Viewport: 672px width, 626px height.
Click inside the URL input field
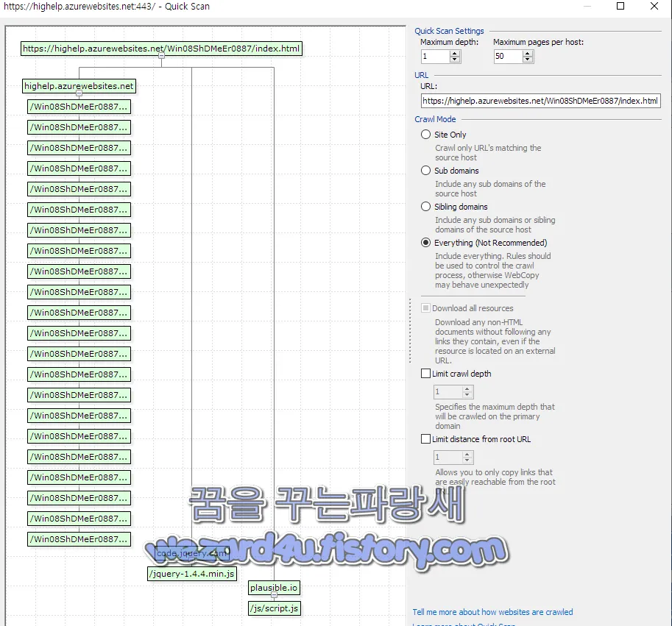click(x=540, y=101)
